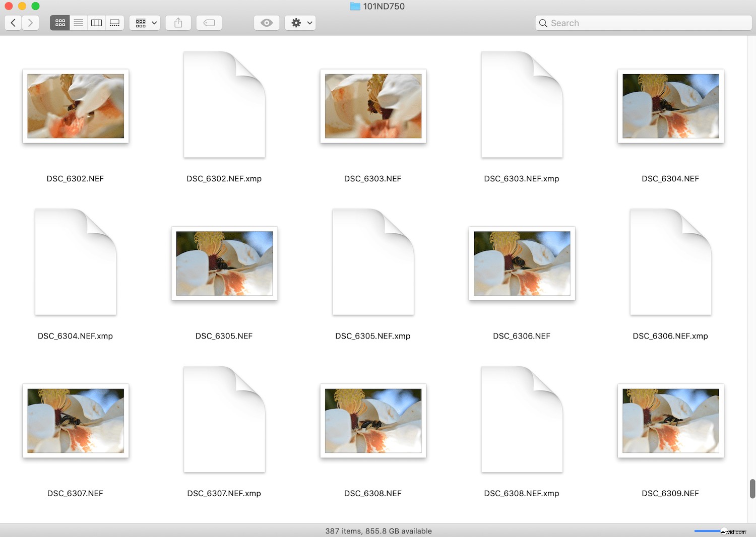Select the DSC_6303.NEF.xmp file icon
The height and width of the screenshot is (537, 756).
pyautogui.click(x=522, y=105)
